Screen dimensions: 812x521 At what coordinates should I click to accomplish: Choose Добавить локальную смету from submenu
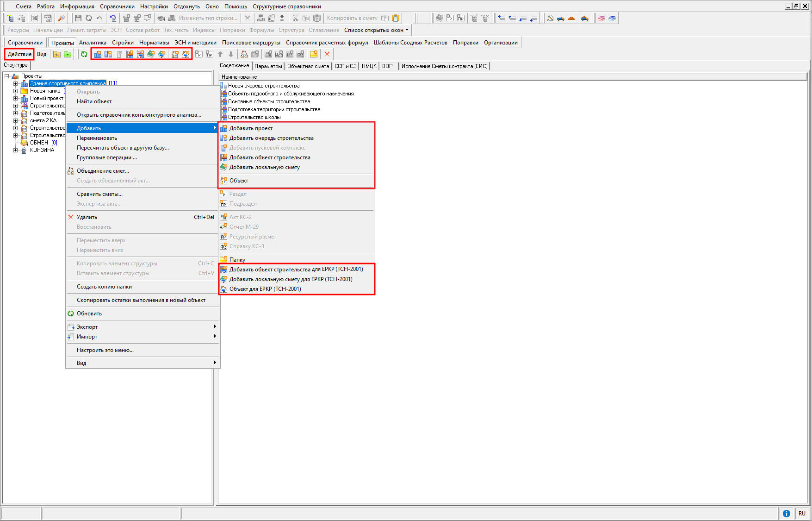tap(264, 167)
